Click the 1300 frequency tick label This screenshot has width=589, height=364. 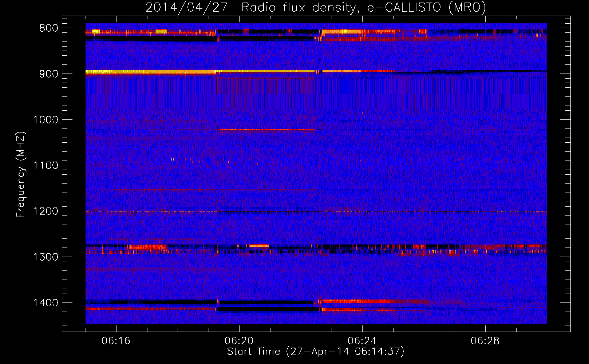[x=46, y=257]
